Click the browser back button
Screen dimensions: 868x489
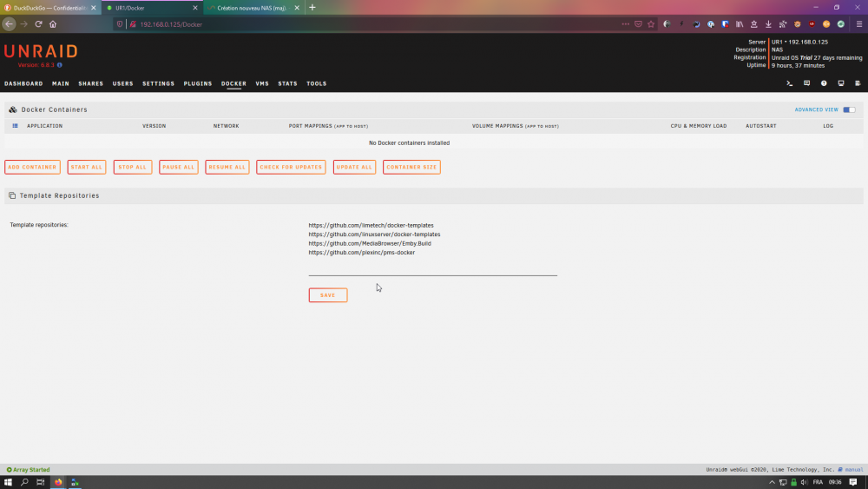9,23
